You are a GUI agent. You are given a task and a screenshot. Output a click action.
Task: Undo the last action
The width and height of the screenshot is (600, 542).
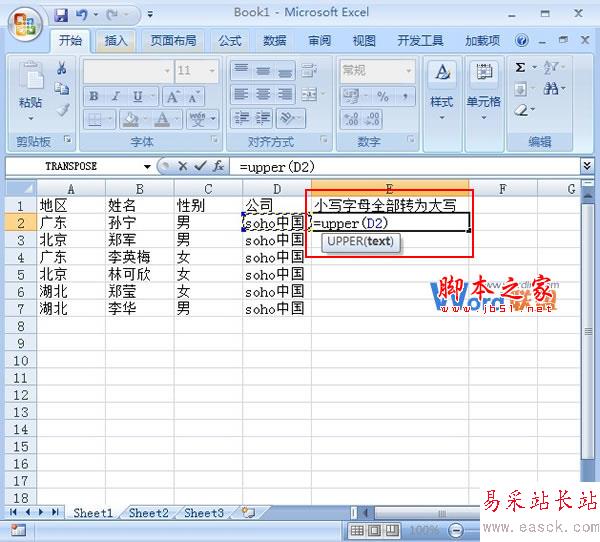(x=82, y=15)
